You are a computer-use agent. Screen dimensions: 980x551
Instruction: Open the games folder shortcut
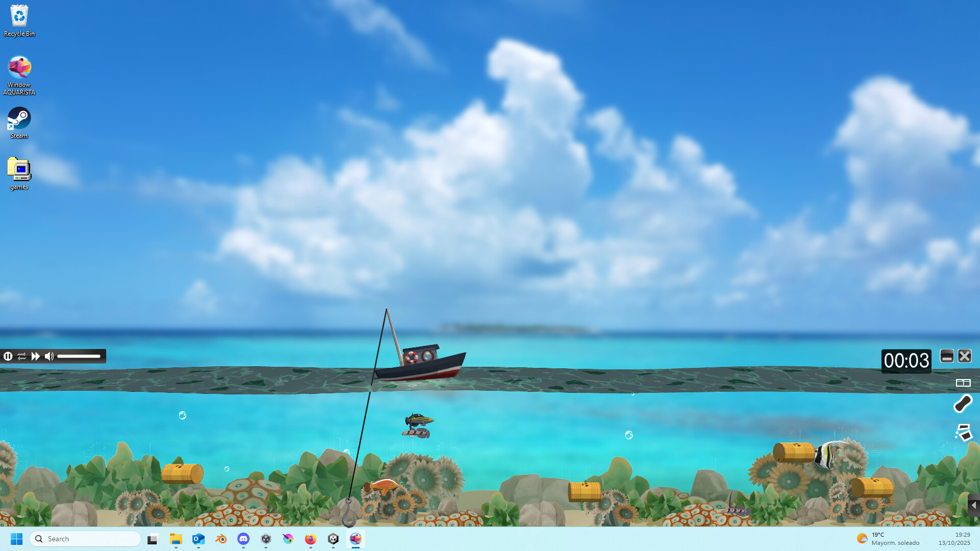pos(19,170)
